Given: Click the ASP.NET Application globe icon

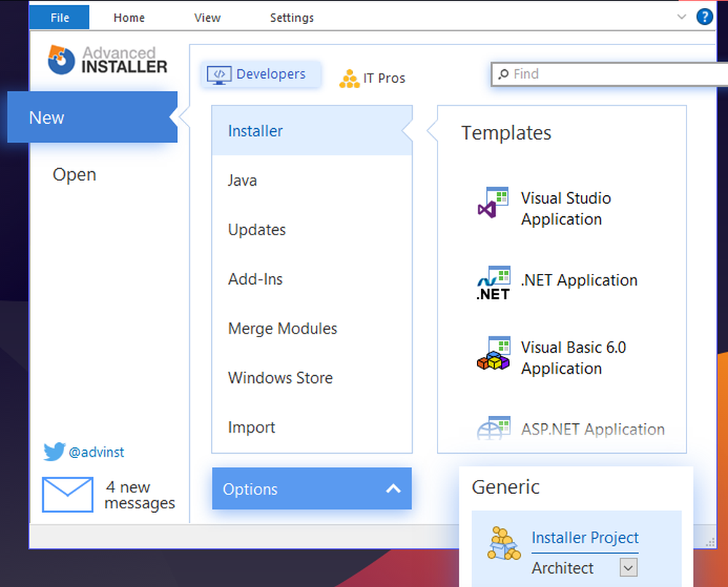Looking at the screenshot, I should click(493, 428).
